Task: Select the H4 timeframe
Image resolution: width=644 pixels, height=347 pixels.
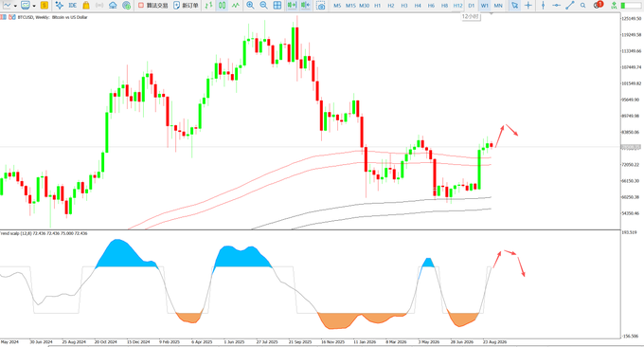Action: (418, 6)
